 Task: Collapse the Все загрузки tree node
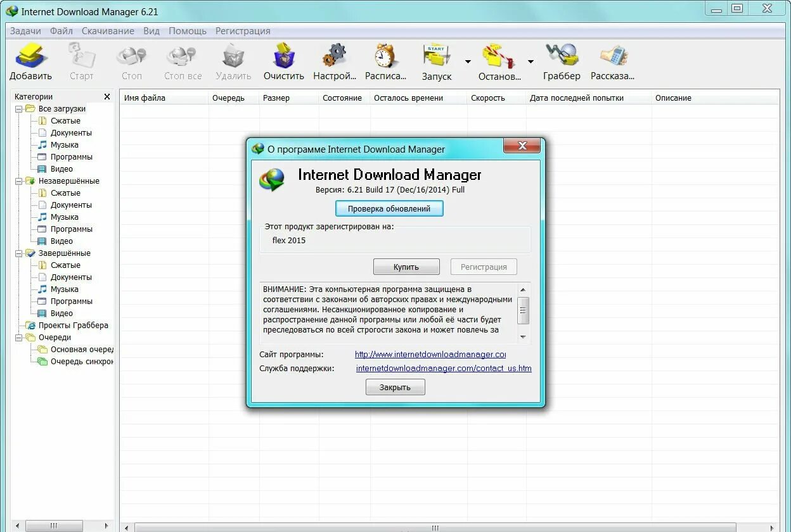tap(19, 109)
